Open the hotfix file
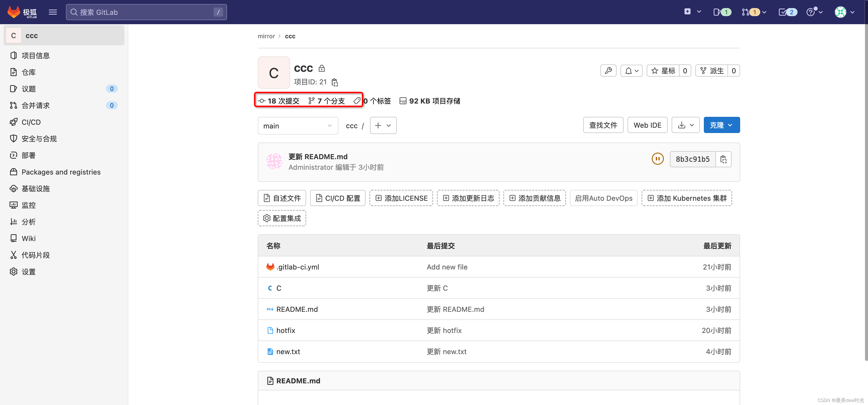Viewport: 868px width, 405px height. coord(286,330)
